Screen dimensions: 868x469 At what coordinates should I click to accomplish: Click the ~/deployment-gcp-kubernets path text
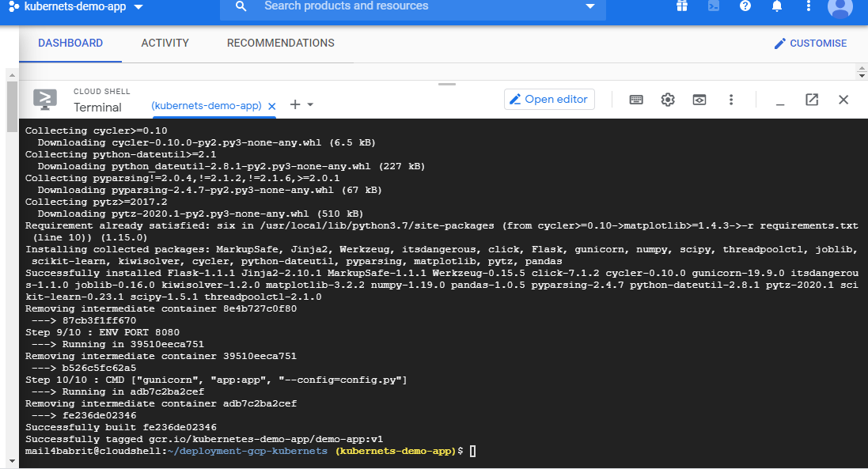[248, 451]
